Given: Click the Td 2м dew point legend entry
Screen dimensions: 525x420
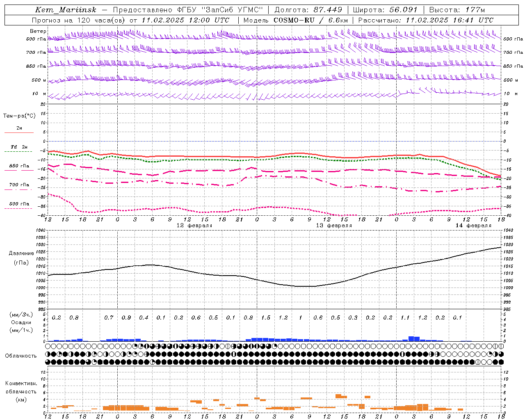Looking at the screenshot, I should coord(19,147).
